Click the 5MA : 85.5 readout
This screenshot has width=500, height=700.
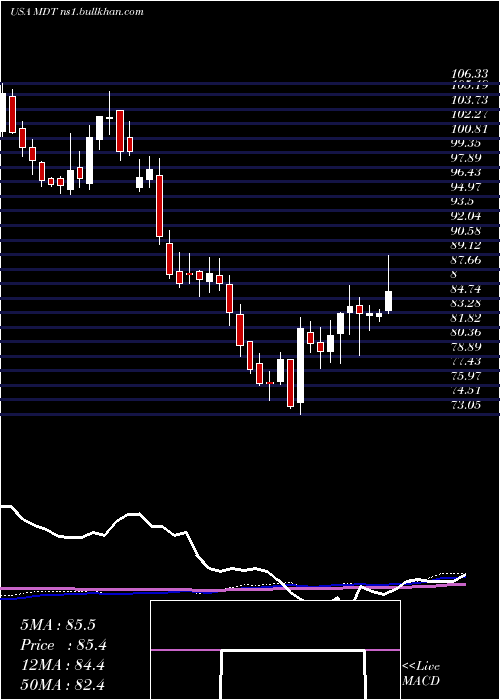(x=58, y=625)
